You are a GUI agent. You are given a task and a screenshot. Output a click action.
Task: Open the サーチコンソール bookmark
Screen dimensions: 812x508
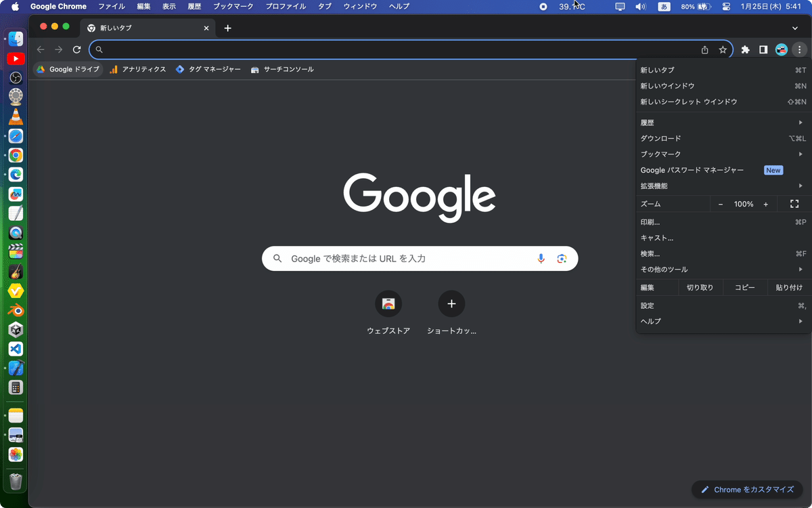[282, 69]
